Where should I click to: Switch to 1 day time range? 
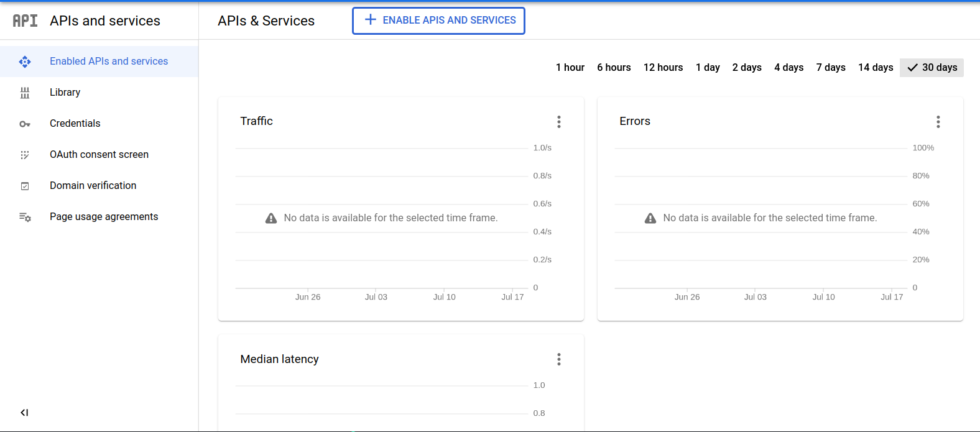[x=708, y=68]
